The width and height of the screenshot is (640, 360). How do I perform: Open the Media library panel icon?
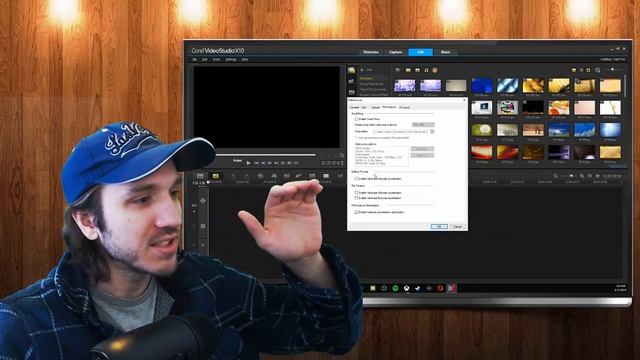click(x=351, y=71)
